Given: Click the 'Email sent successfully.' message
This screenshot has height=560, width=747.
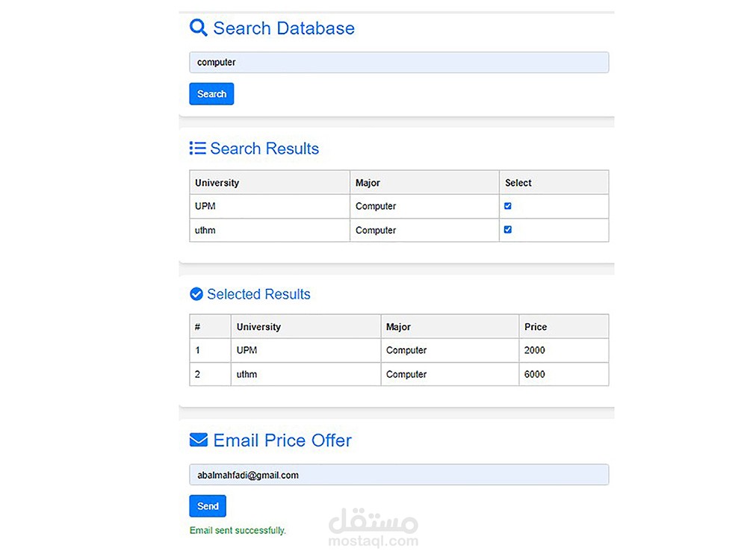Looking at the screenshot, I should click(238, 530).
